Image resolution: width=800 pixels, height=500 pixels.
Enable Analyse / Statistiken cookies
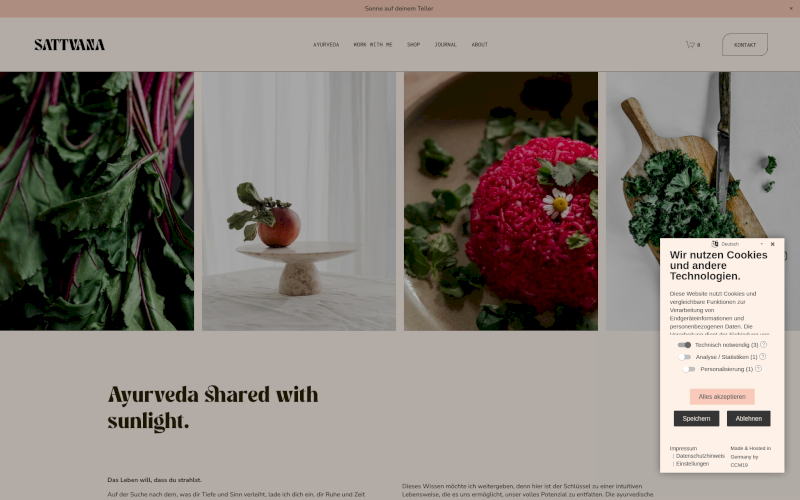pos(685,357)
